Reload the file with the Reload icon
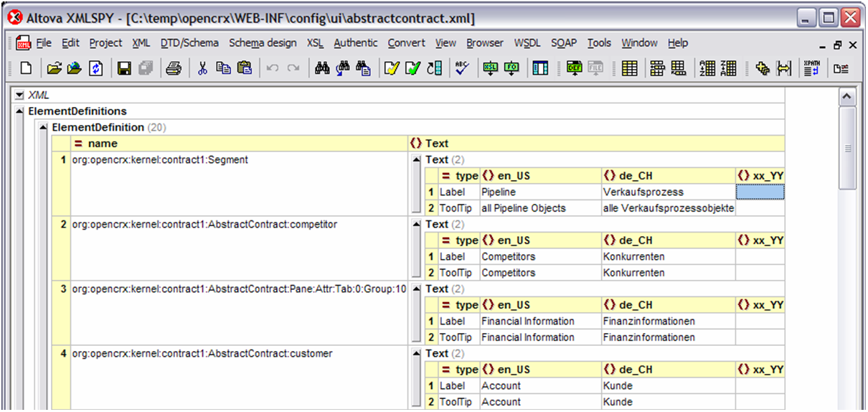868x412 pixels. click(x=95, y=68)
